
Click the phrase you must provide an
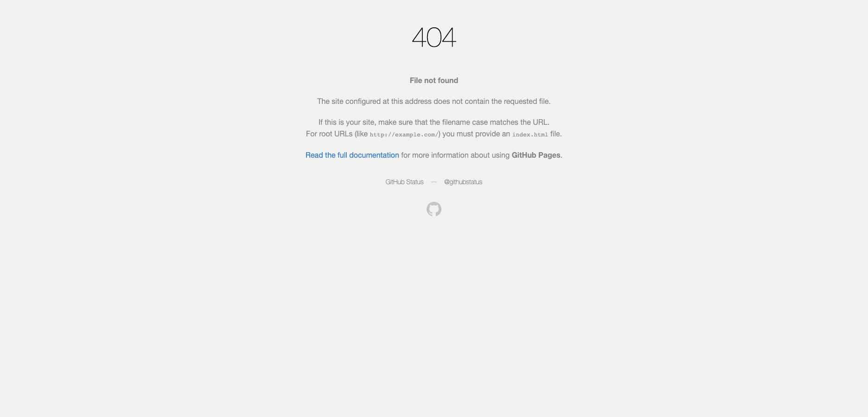tap(476, 134)
